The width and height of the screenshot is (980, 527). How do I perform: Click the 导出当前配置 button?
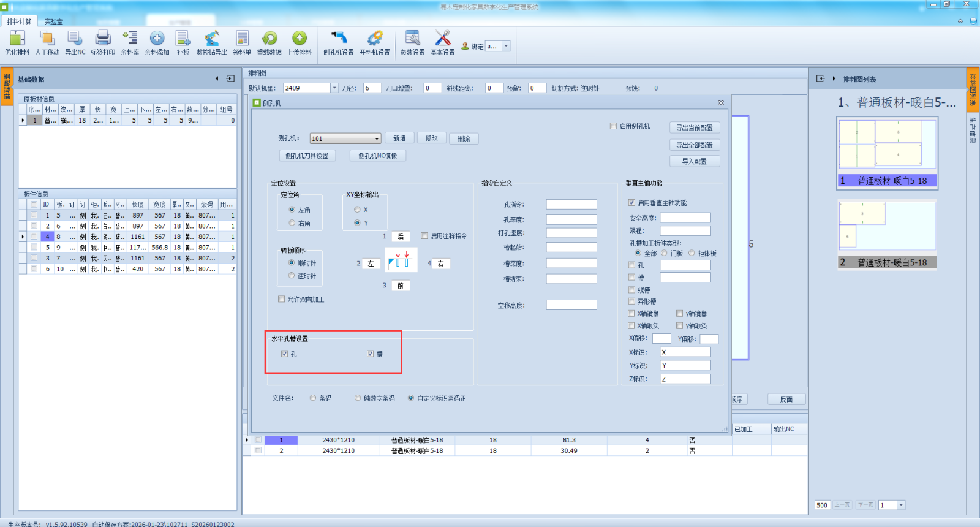pyautogui.click(x=694, y=127)
